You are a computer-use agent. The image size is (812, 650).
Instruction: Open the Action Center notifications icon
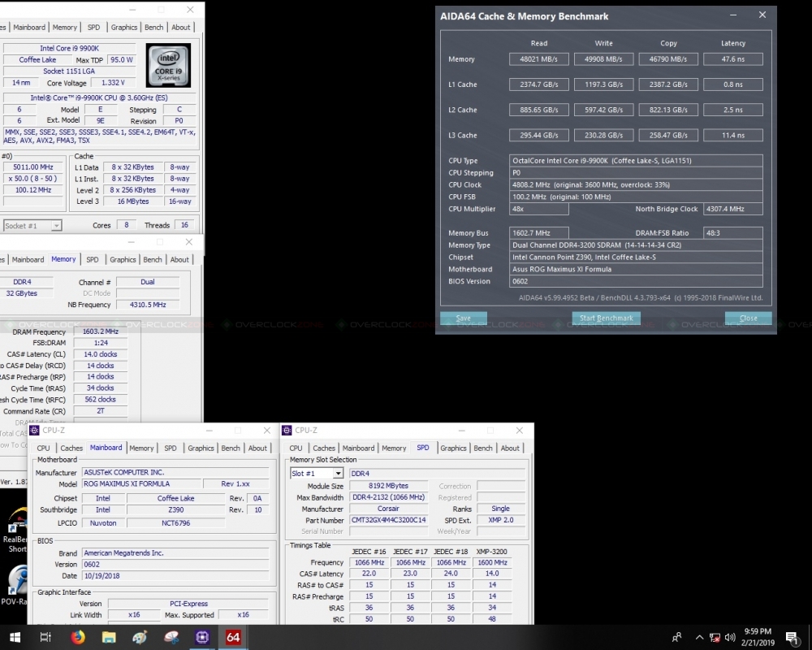[x=792, y=637]
